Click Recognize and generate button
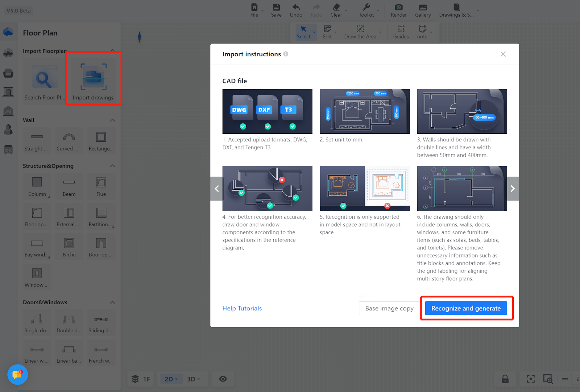This screenshot has width=580, height=392. click(x=466, y=308)
